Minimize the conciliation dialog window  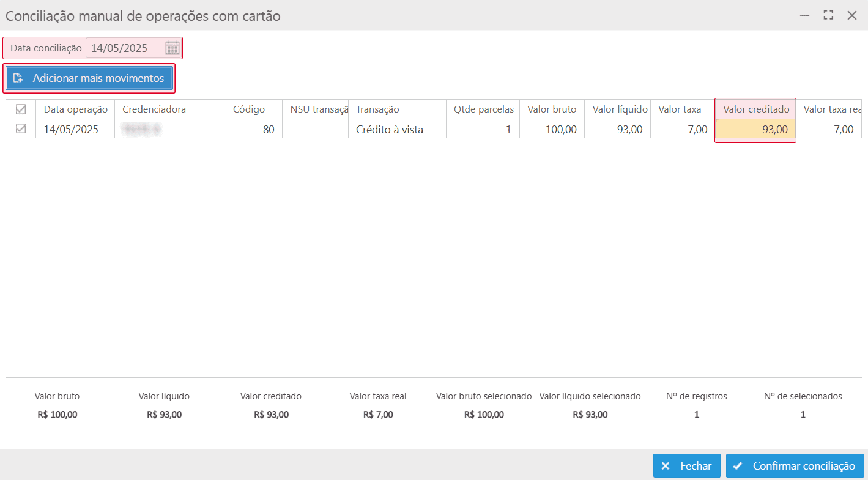click(805, 15)
